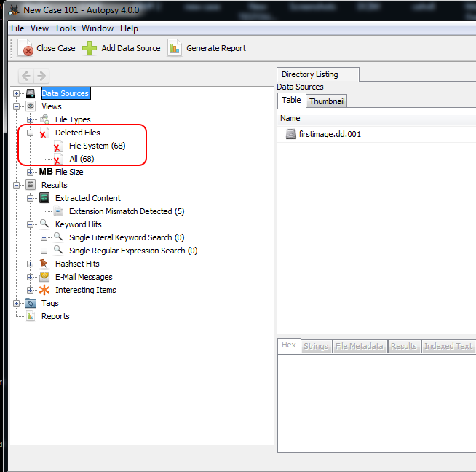Expand Single Literal Keyword Search node
Image resolution: width=476 pixels, height=472 pixels.
point(44,237)
